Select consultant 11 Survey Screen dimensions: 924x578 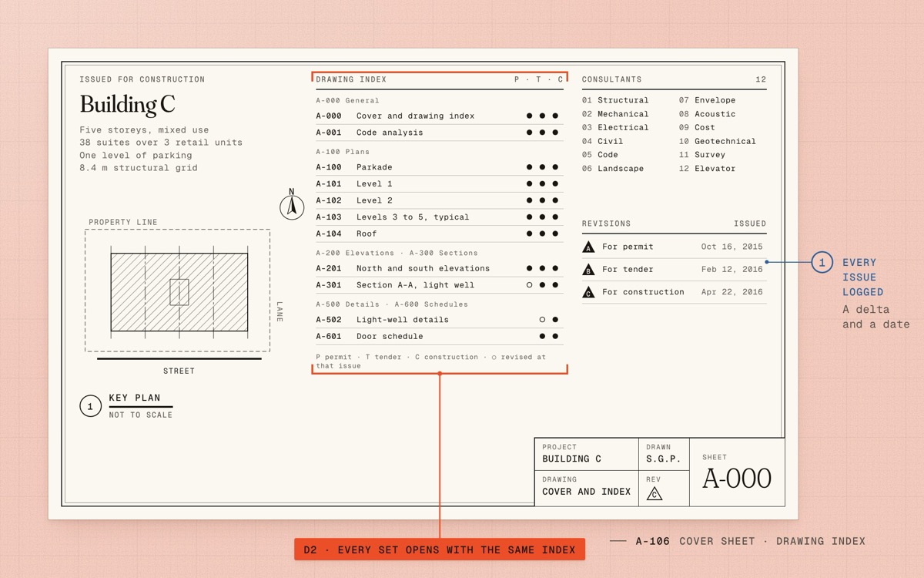pos(702,155)
